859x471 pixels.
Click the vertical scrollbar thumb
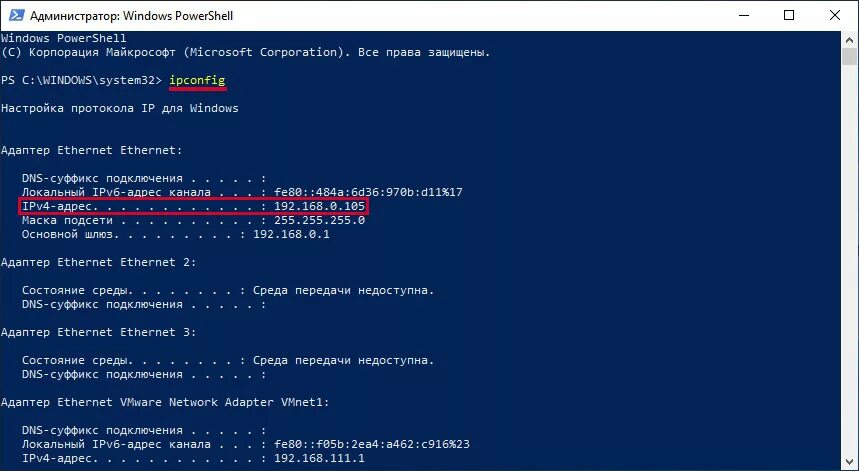click(849, 56)
